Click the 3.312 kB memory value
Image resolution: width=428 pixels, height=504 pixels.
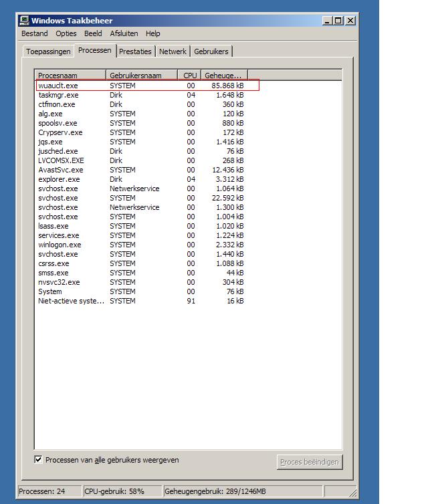[x=229, y=179]
